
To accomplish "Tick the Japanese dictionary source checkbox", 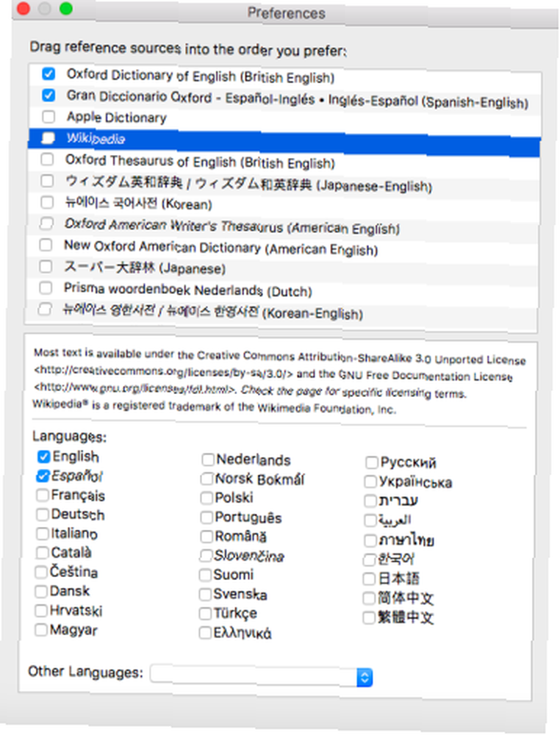I will point(46,266).
